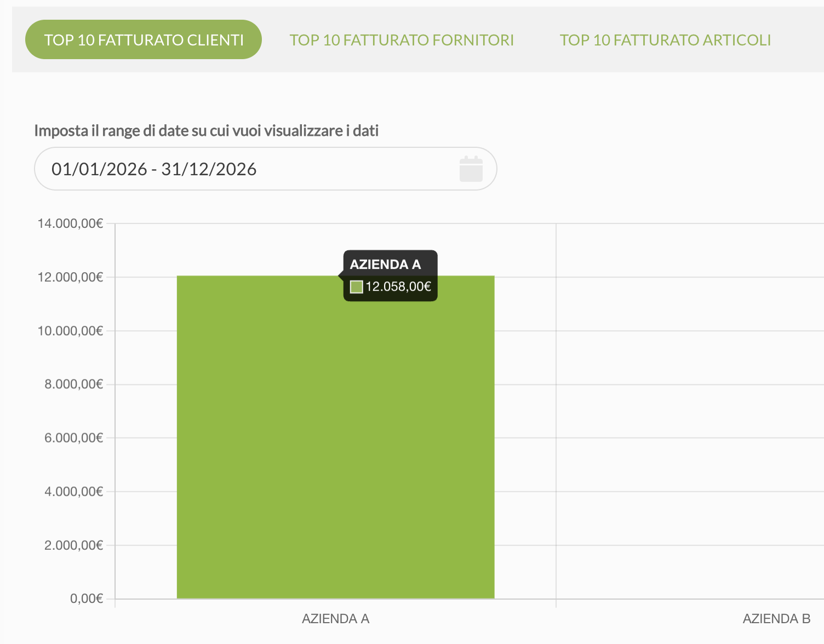This screenshot has height=644, width=824.
Task: Click the 14.000,00€ axis label
Action: [70, 223]
